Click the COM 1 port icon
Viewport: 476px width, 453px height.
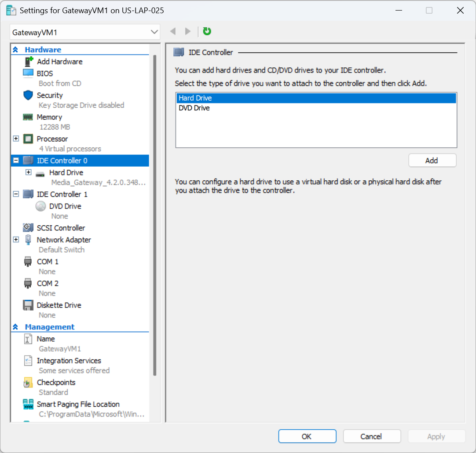(28, 262)
